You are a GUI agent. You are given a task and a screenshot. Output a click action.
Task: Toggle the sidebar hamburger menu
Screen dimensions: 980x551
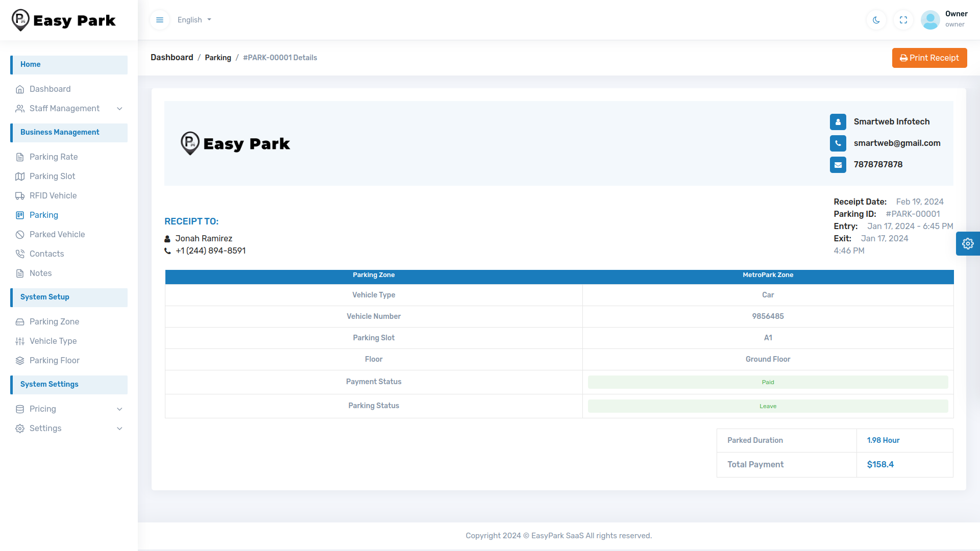pos(160,19)
